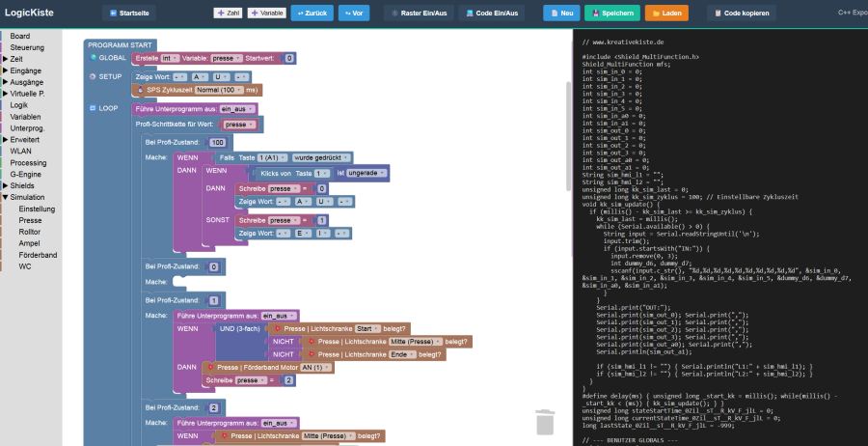The image size is (868, 446).
Task: Select Förderband under Simulation
Action: coord(38,255)
